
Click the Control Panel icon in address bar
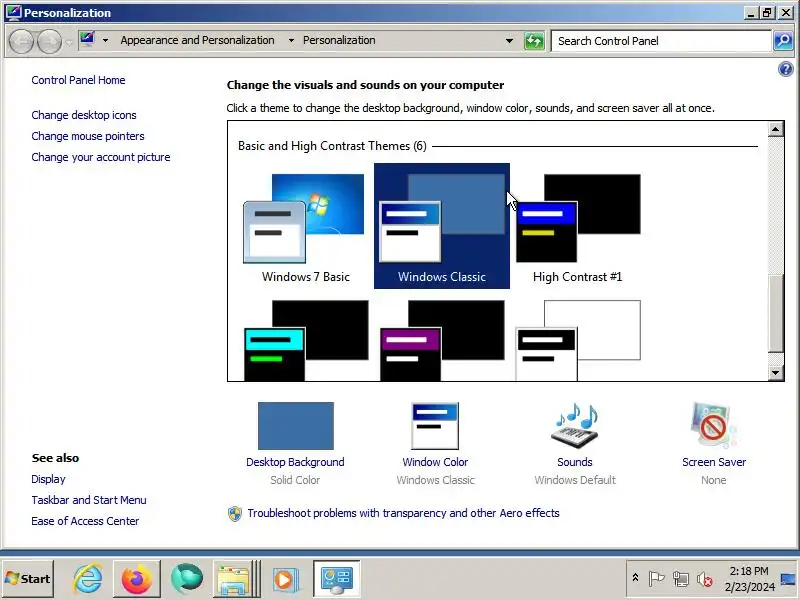tap(87, 40)
